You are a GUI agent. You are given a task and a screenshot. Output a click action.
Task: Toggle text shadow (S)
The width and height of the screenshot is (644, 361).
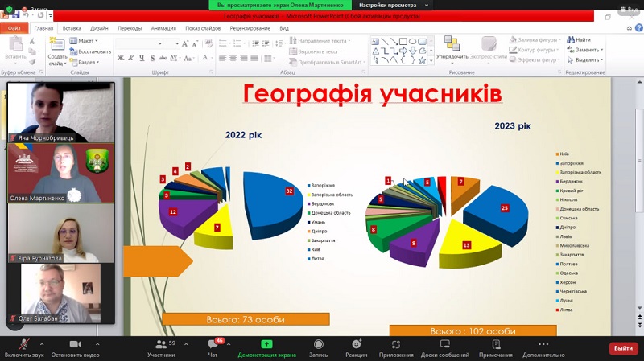[152, 58]
